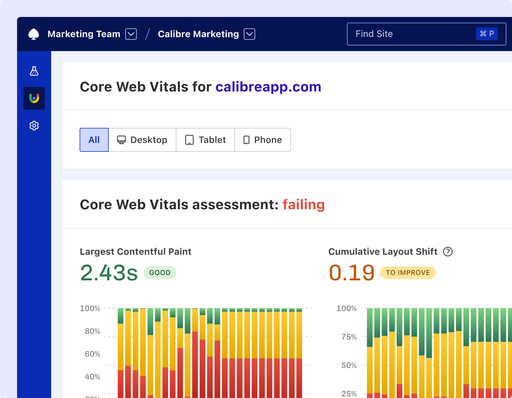This screenshot has height=398, width=512.
Task: Expand the Calibre Marketing dropdown chevron
Action: [x=250, y=34]
